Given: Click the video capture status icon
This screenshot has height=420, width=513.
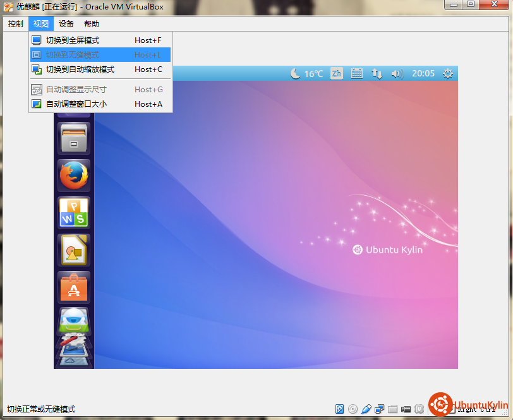Looking at the screenshot, I should 406,409.
